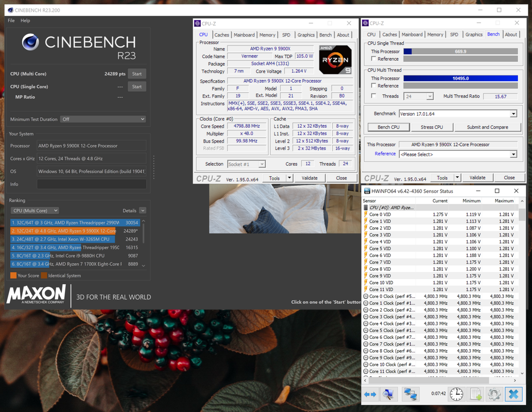Click the orange Your Score swatch
Viewport: 532px width, 412px height.
click(13, 276)
